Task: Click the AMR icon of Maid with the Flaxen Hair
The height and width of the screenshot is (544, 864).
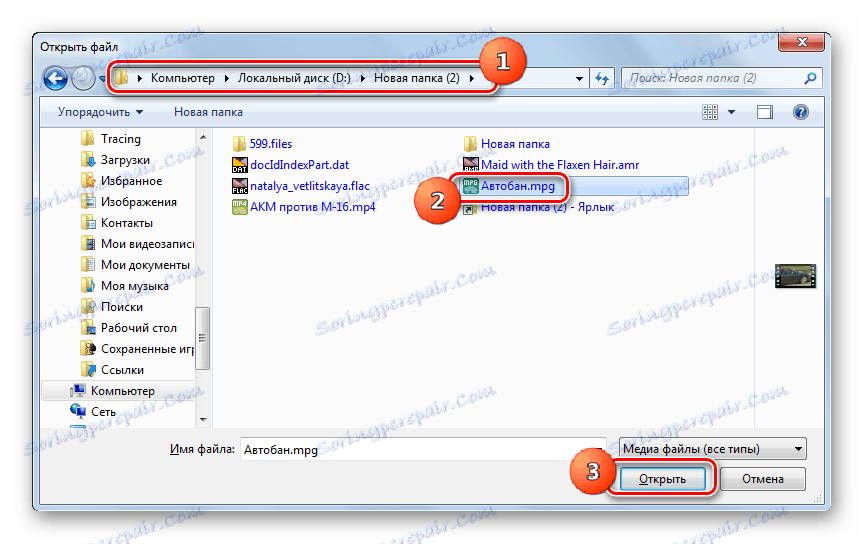Action: [470, 164]
